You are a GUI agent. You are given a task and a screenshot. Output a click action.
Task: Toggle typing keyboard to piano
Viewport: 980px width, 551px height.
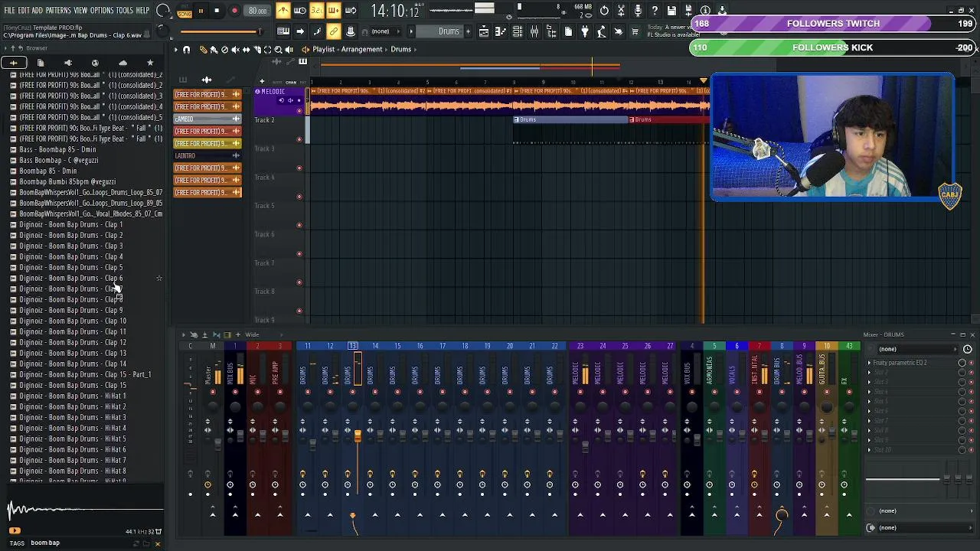(x=283, y=31)
